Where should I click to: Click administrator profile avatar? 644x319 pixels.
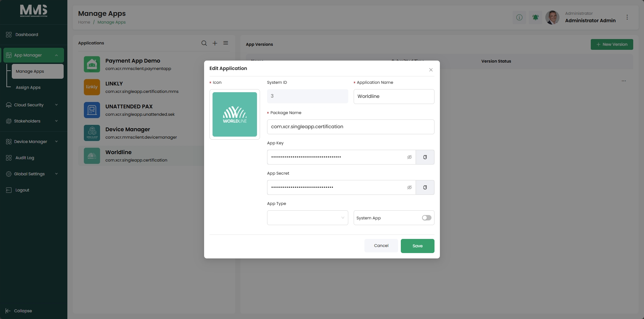pos(552,17)
